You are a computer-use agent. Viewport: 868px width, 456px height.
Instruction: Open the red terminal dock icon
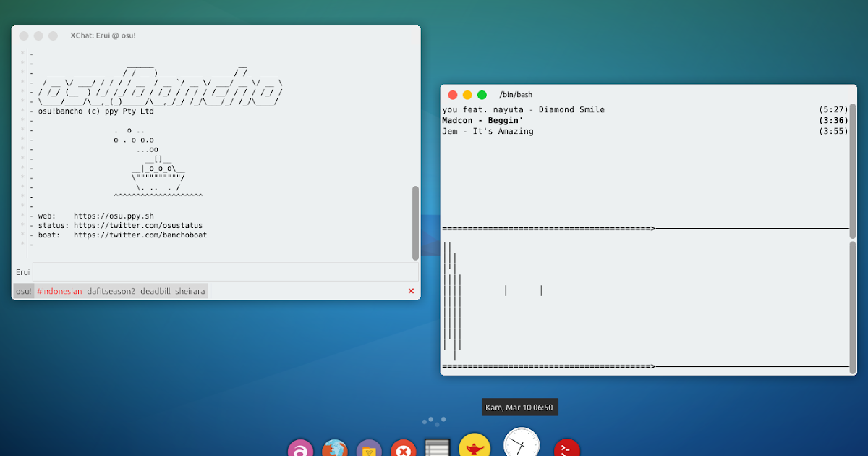(x=567, y=449)
